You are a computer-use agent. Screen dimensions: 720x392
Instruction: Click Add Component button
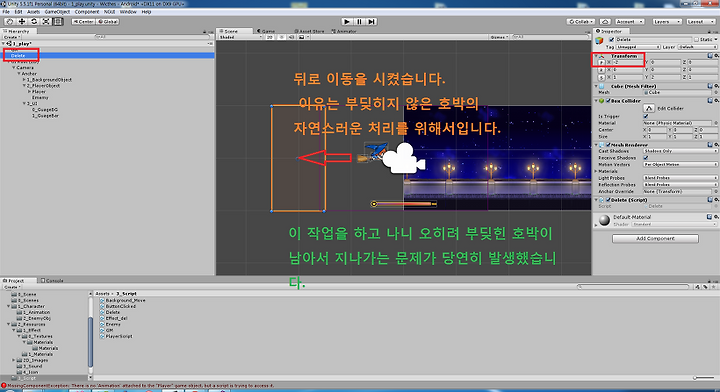(x=655, y=239)
